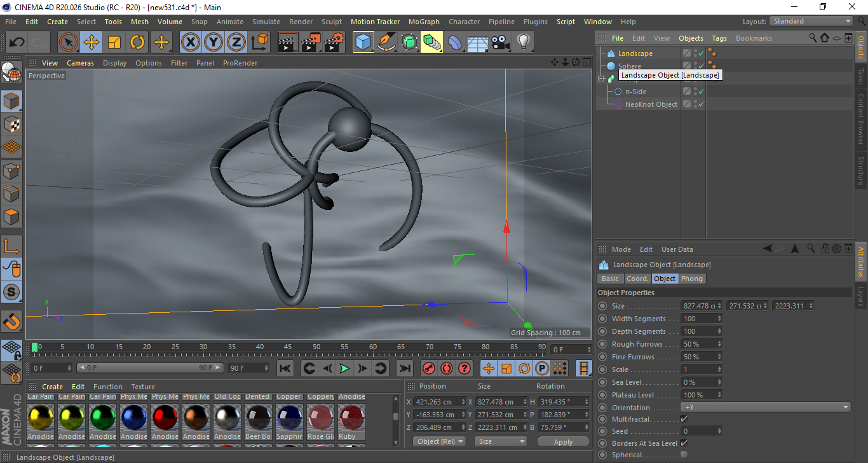The image size is (868, 463).
Task: Add a Camera object
Action: coord(501,43)
